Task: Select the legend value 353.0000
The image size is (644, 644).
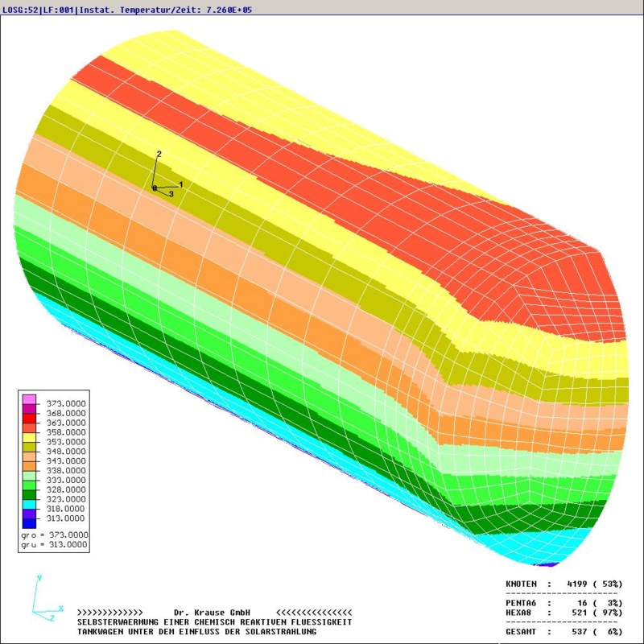Action: (x=66, y=442)
